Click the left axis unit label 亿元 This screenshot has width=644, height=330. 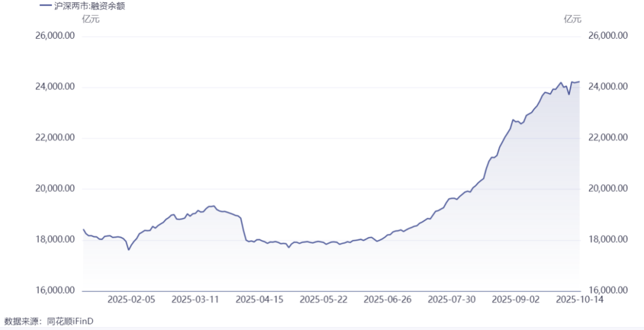91,19
